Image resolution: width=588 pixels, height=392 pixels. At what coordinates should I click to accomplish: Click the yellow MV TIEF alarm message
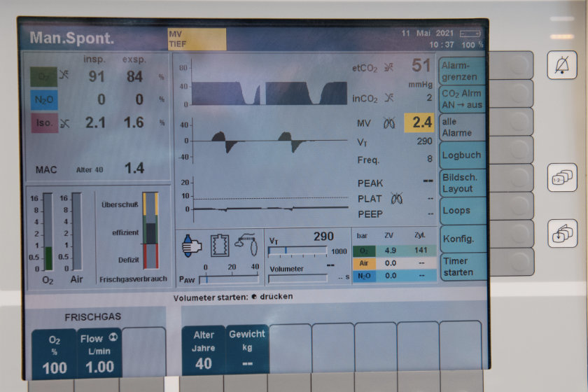(x=197, y=39)
